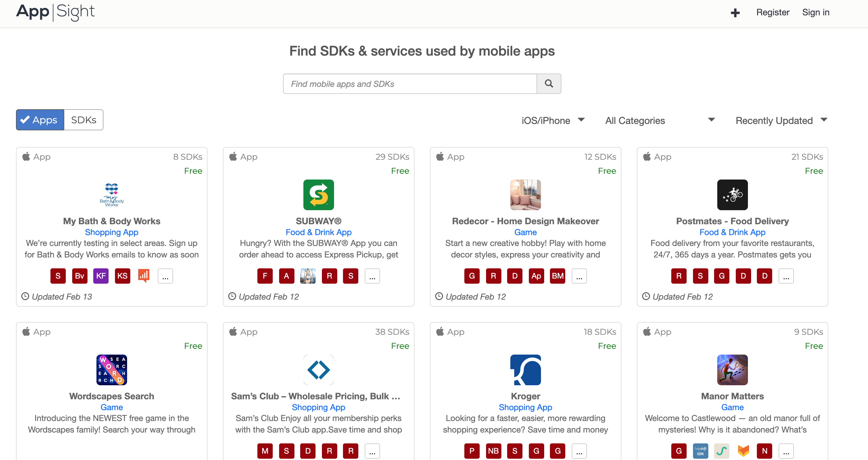868x460 pixels.
Task: Click the Redecor - Home Design Makeover title
Action: tap(525, 221)
